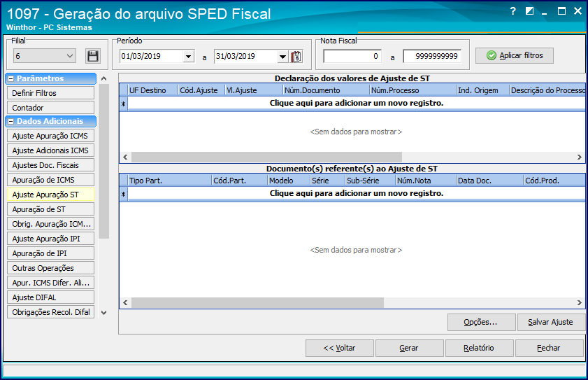Collapse the Dados Adicionais section
Image resolution: width=588 pixels, height=380 pixels.
click(x=11, y=121)
